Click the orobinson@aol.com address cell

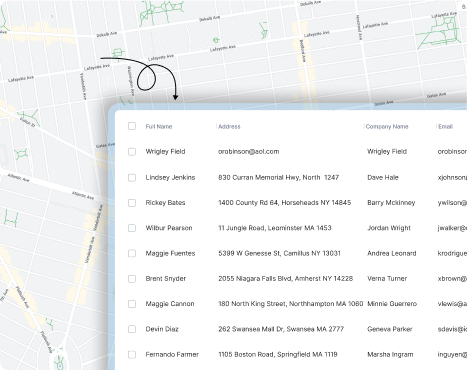click(249, 152)
